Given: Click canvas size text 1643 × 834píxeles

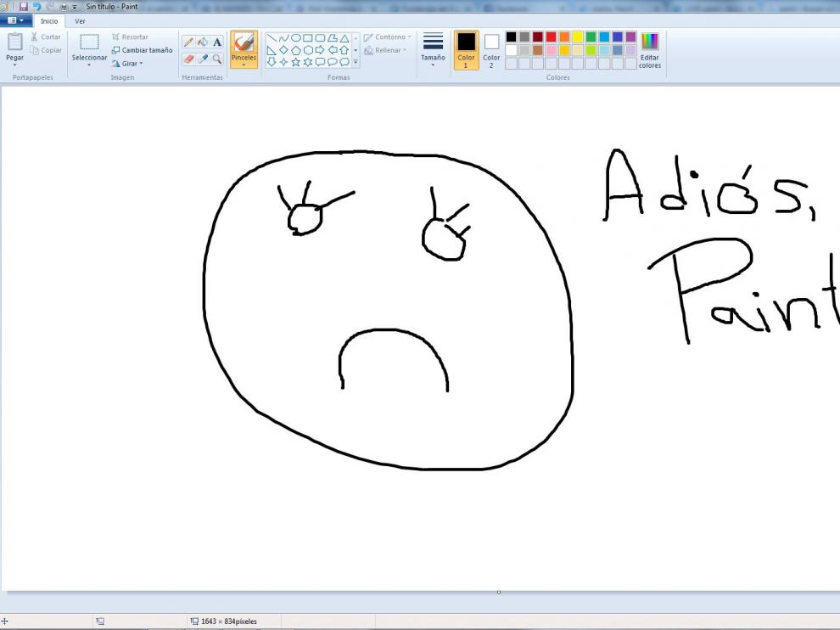Looking at the screenshot, I should click(x=229, y=622).
